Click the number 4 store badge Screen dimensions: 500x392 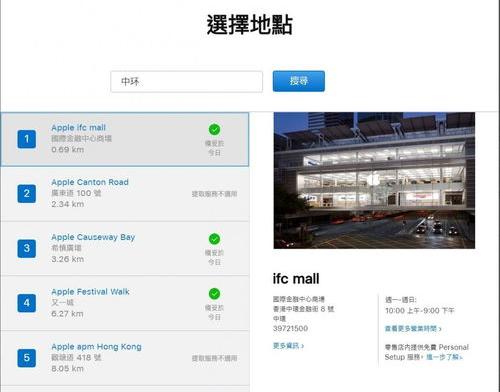[x=27, y=303]
